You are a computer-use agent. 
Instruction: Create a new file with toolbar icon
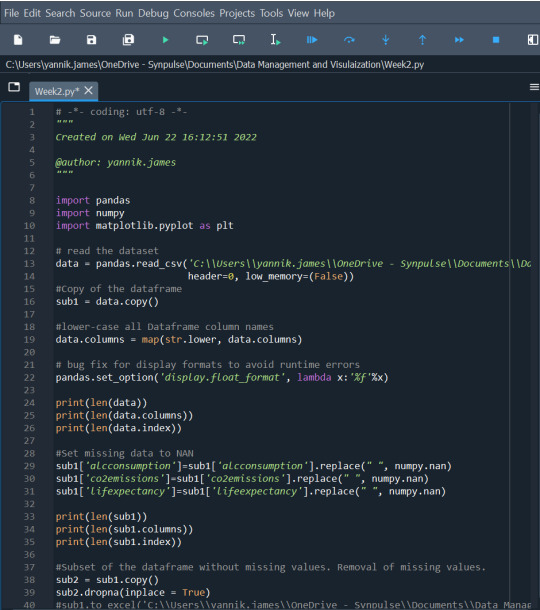(x=18, y=40)
